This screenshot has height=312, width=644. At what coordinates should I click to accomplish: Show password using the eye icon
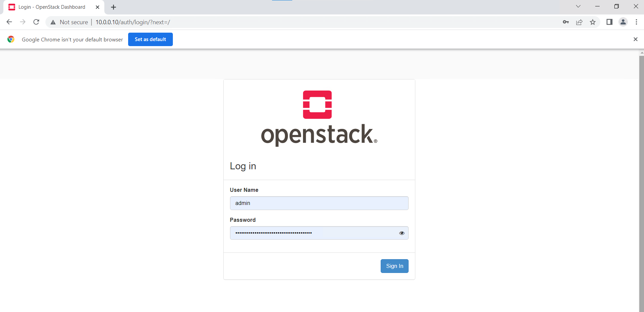402,233
